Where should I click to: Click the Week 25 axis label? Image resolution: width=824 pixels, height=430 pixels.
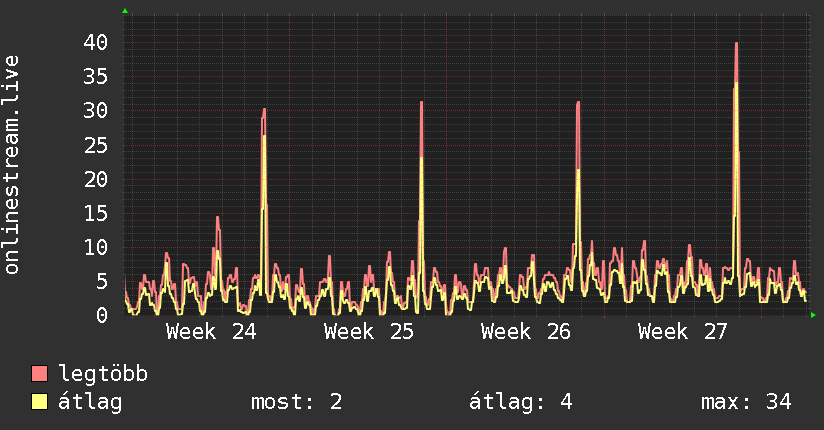(369, 332)
